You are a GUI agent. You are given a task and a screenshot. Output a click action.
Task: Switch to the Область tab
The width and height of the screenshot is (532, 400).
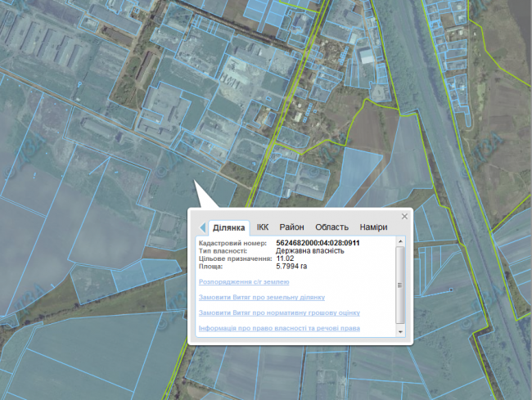[x=331, y=227]
